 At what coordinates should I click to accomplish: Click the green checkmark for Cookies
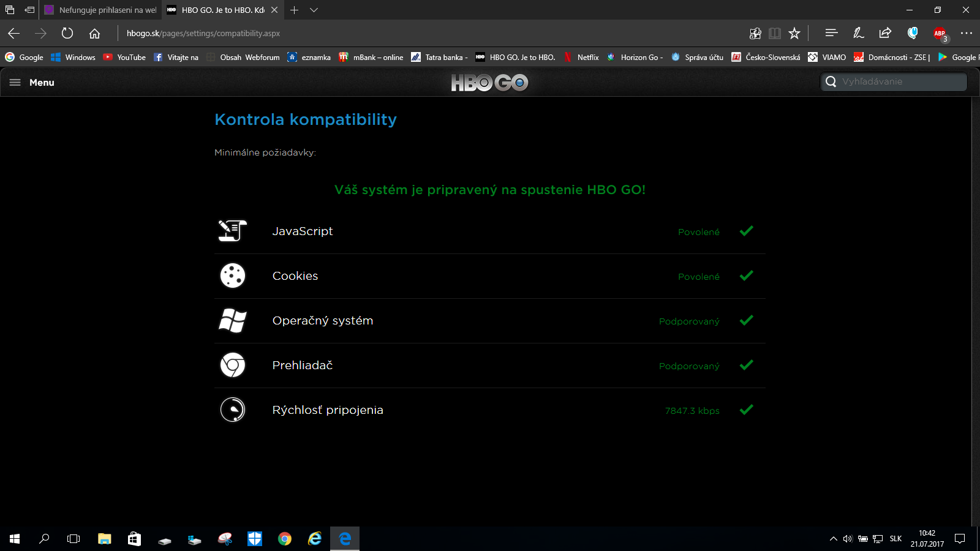coord(746,275)
